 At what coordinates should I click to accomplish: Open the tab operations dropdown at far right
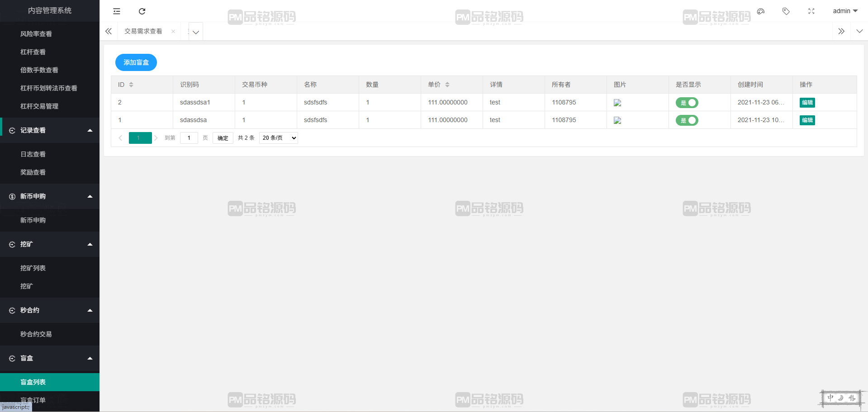coord(859,31)
